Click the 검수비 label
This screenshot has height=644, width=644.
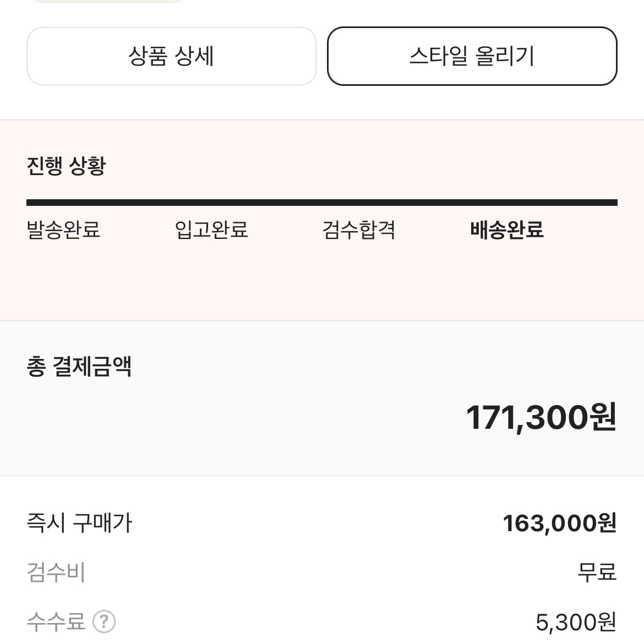click(56, 572)
